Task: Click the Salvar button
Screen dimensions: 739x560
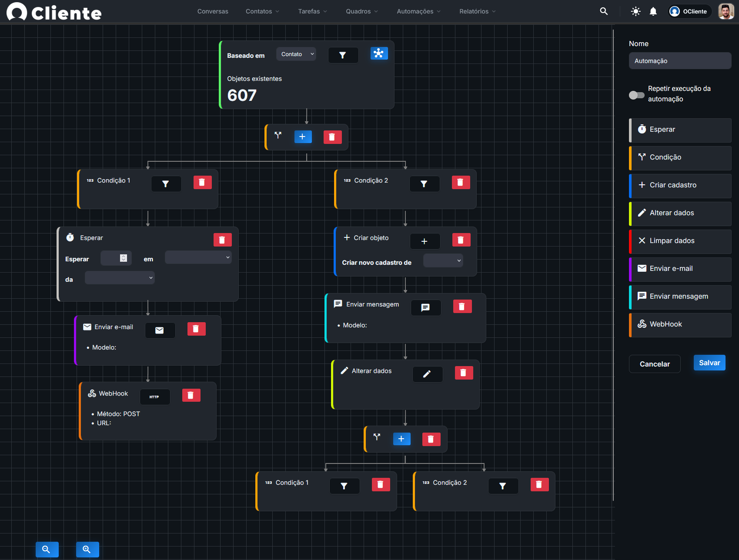Action: coord(709,362)
